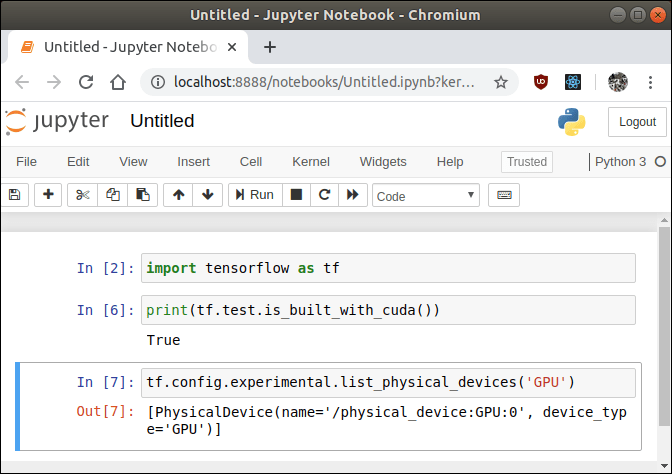The image size is (672, 474).
Task: Bookmark this page with star icon
Action: tap(500, 82)
